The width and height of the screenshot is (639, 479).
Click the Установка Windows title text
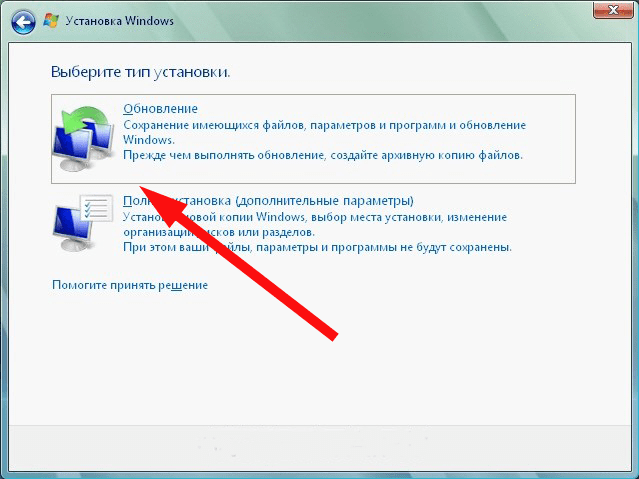[119, 21]
